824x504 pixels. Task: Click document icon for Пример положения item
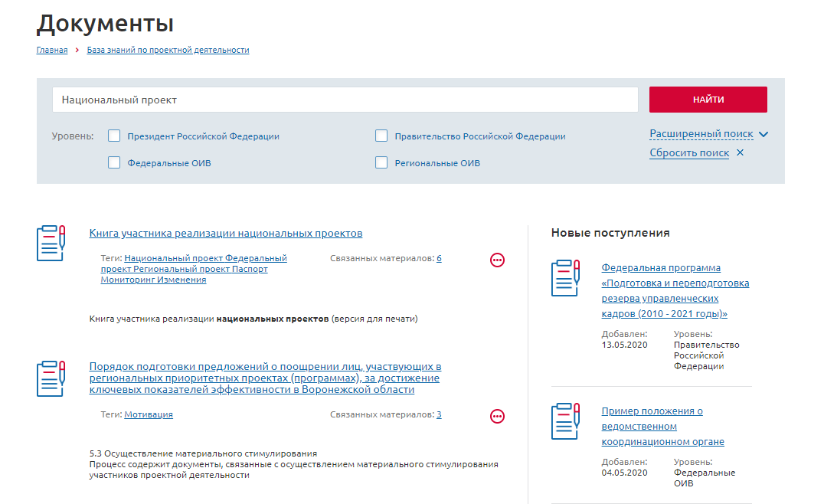point(566,421)
